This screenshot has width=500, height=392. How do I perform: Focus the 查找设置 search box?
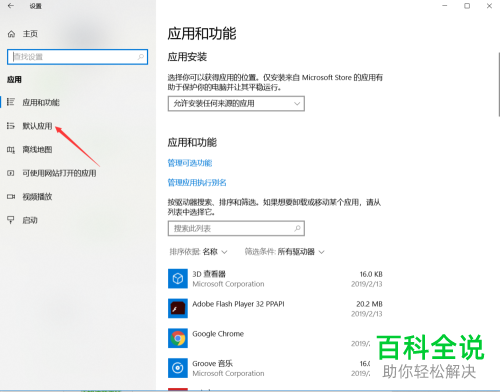77,57
